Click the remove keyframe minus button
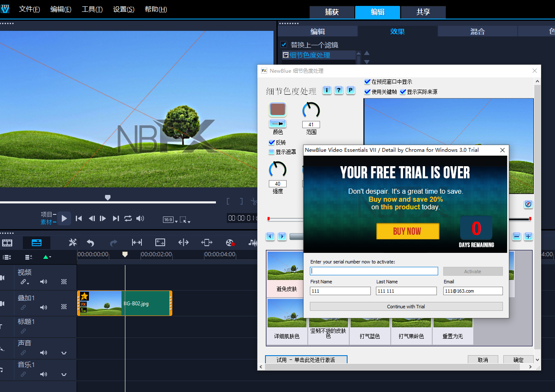The height and width of the screenshot is (392, 555). (516, 236)
